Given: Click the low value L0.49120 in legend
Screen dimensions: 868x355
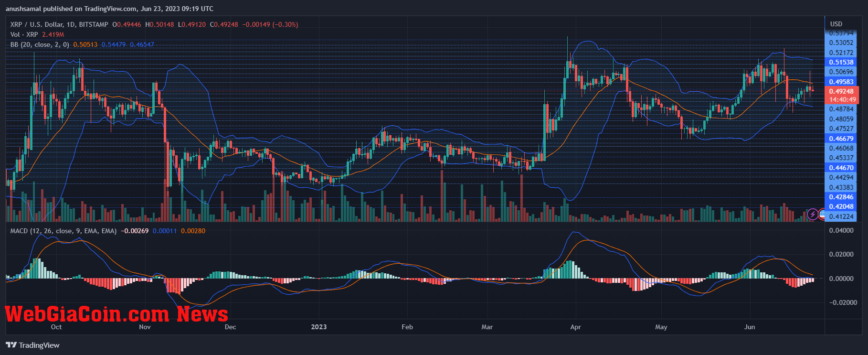Looking at the screenshot, I should (x=192, y=24).
